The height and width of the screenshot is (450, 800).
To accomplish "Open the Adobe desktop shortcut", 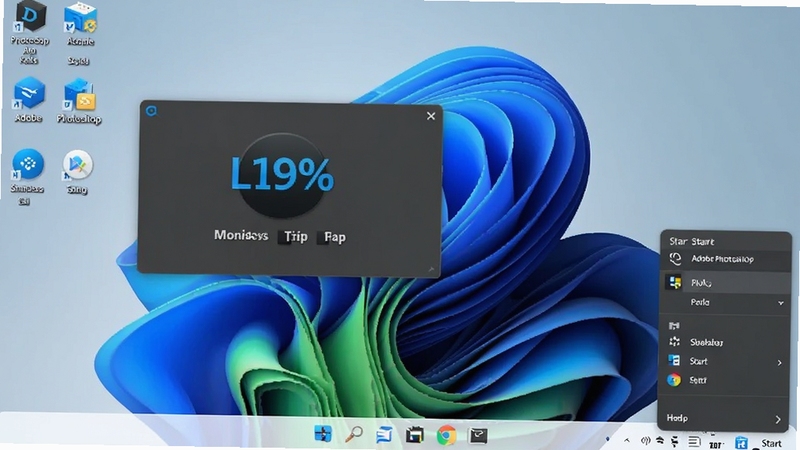I will pyautogui.click(x=29, y=99).
